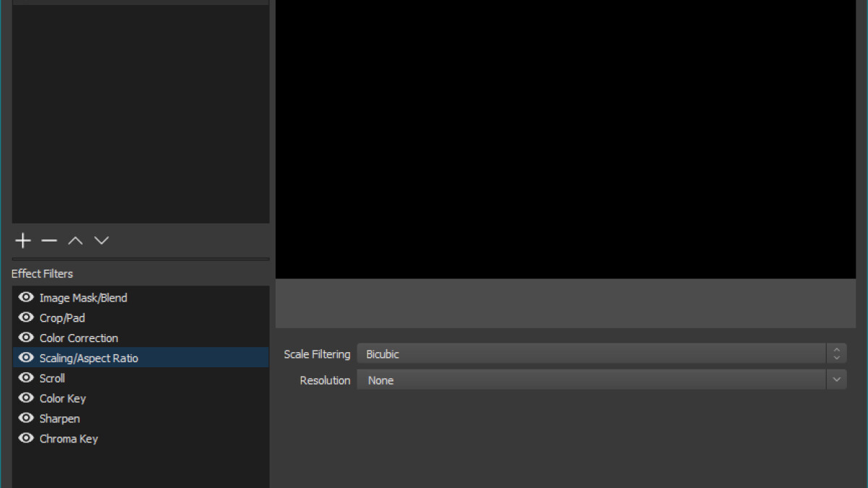Click the eye icon beside Sharpen

[x=25, y=418]
